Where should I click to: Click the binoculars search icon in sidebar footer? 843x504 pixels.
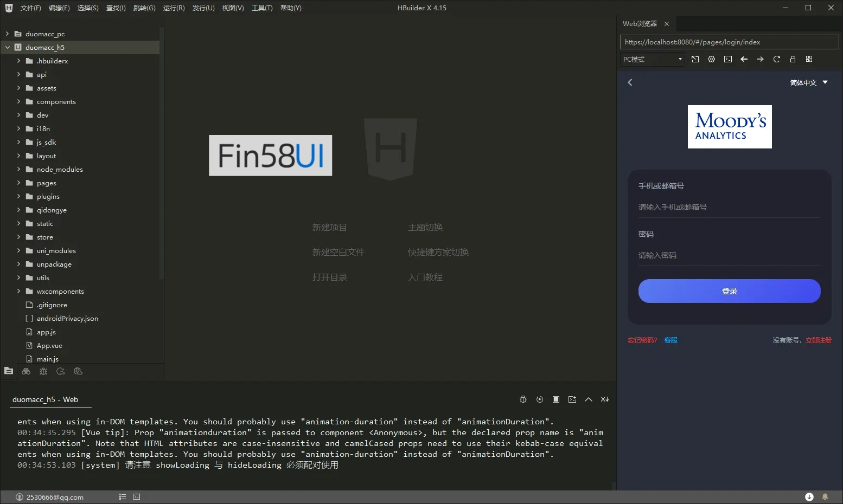pyautogui.click(x=26, y=371)
